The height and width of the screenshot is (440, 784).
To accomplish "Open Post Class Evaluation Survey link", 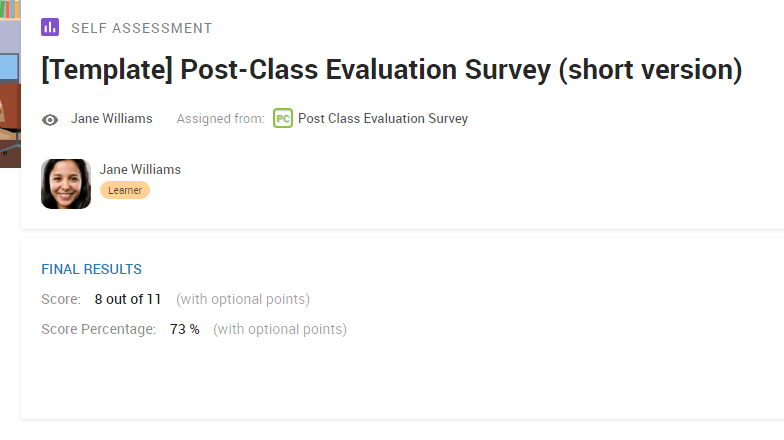I will pos(383,118).
